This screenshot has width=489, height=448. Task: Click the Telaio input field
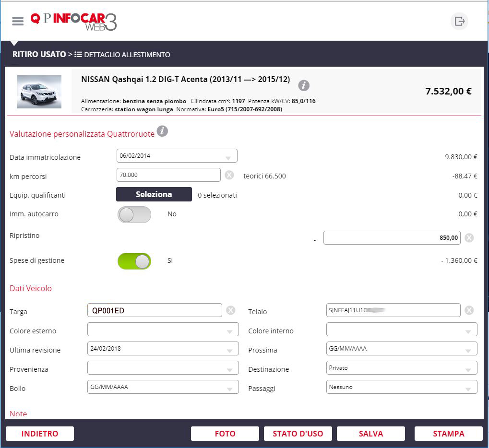pos(393,310)
